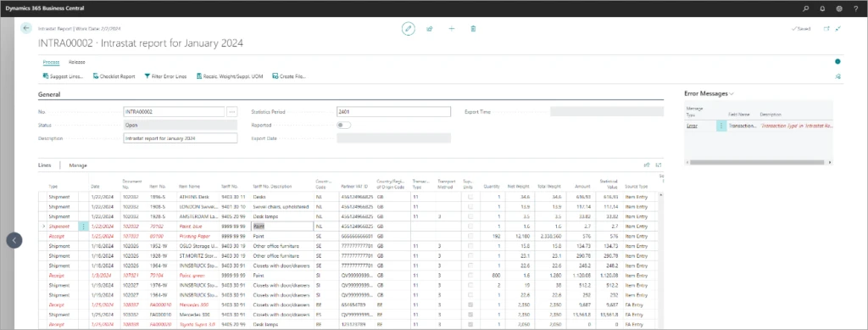
Task: Go back using the arrow button
Action: point(26,28)
